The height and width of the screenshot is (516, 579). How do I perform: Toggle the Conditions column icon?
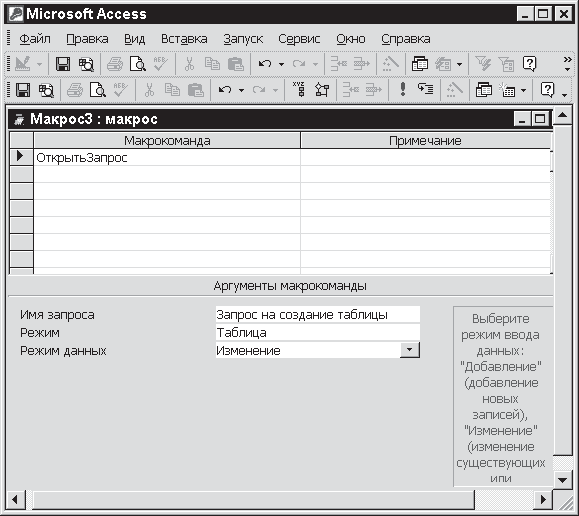(322, 89)
